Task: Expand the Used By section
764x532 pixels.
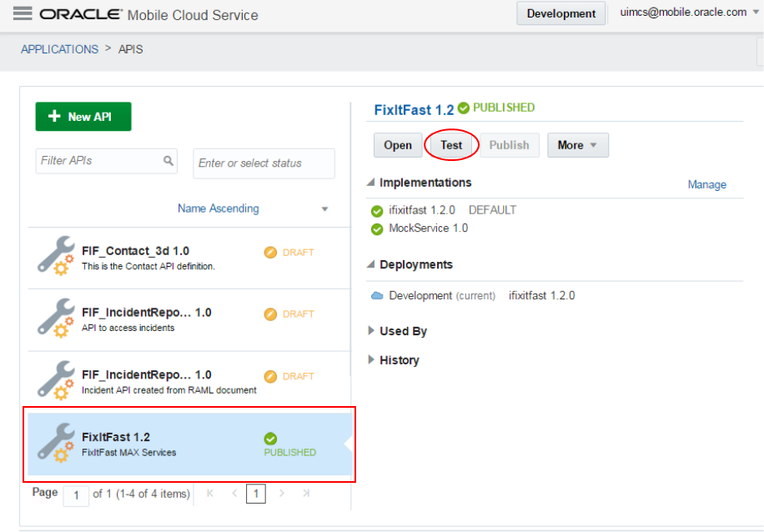Action: pos(371,331)
